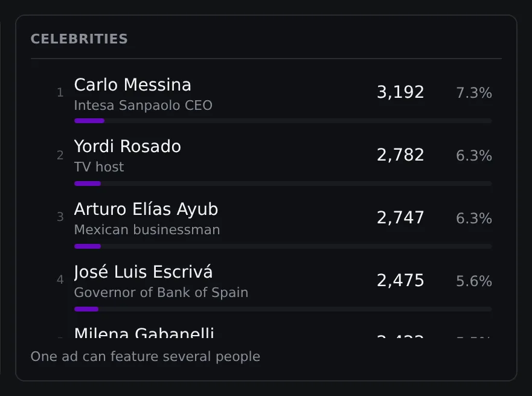Click the 7.3% share value
The height and width of the screenshot is (396, 532).
click(x=474, y=93)
